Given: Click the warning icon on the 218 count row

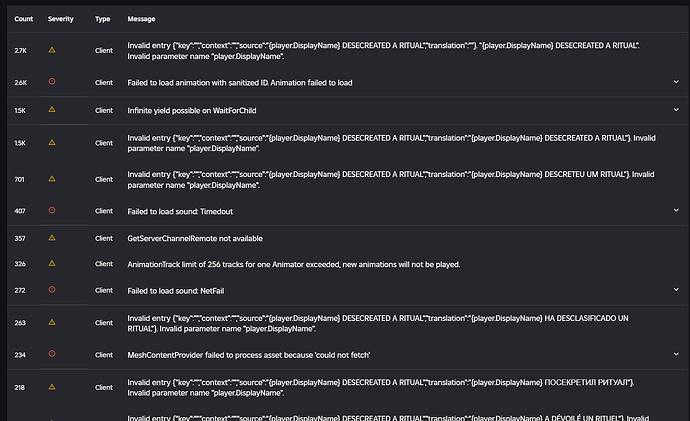Looking at the screenshot, I should click(52, 386).
